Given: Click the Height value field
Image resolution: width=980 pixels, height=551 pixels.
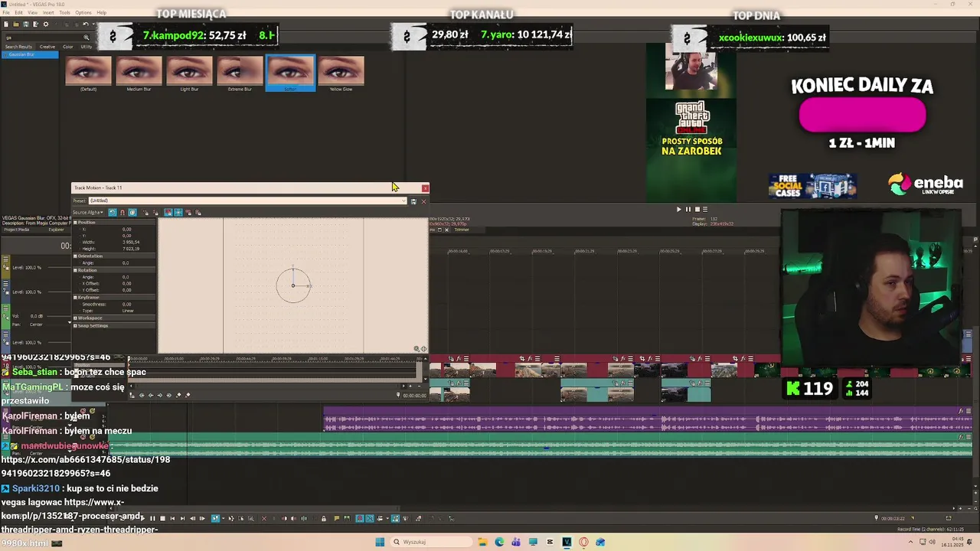Looking at the screenshot, I should coord(131,249).
